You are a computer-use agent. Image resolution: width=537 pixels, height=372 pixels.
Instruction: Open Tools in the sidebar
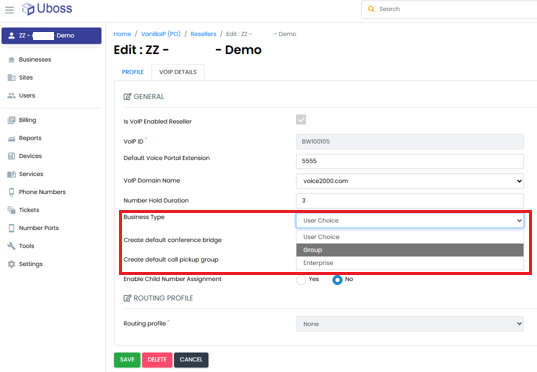click(x=26, y=246)
